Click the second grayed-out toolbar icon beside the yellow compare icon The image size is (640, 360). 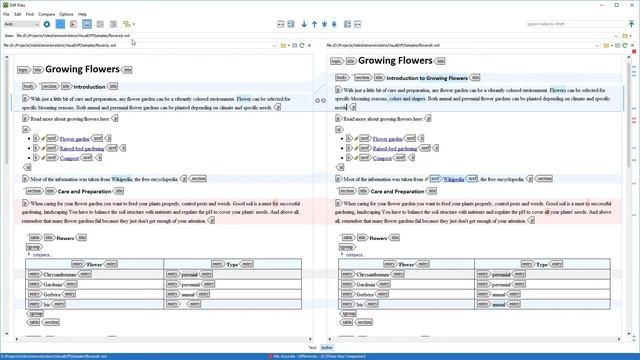click(x=113, y=24)
